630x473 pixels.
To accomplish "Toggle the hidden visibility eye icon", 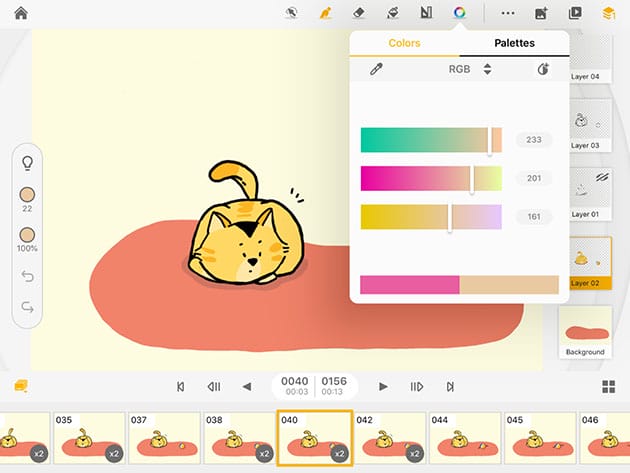I will pyautogui.click(x=292, y=13).
